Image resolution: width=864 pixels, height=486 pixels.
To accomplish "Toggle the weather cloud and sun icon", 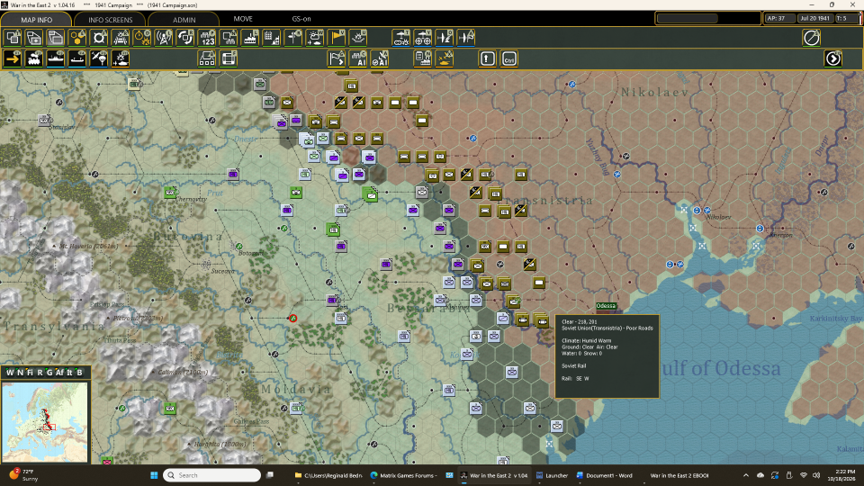I will [x=315, y=38].
